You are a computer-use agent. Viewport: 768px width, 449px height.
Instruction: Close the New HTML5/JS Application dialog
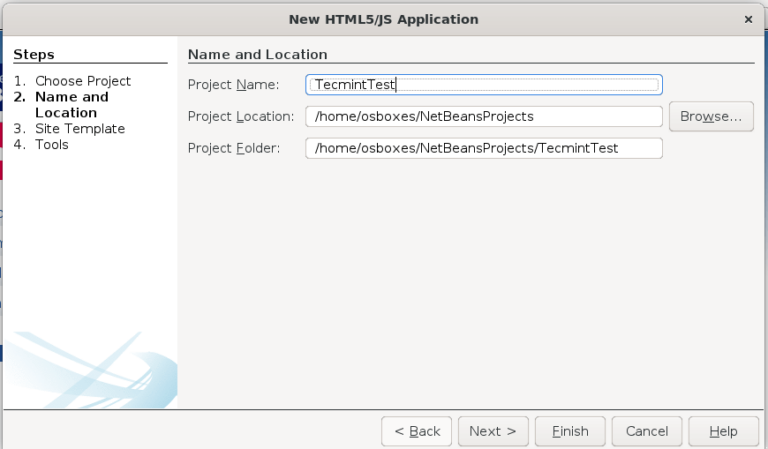tap(748, 19)
